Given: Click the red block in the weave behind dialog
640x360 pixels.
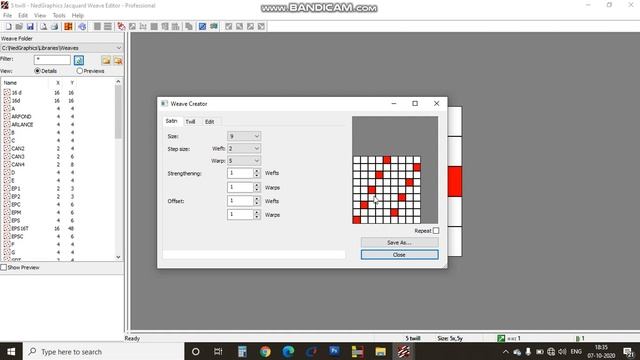Looking at the screenshot, I should coord(455,181).
